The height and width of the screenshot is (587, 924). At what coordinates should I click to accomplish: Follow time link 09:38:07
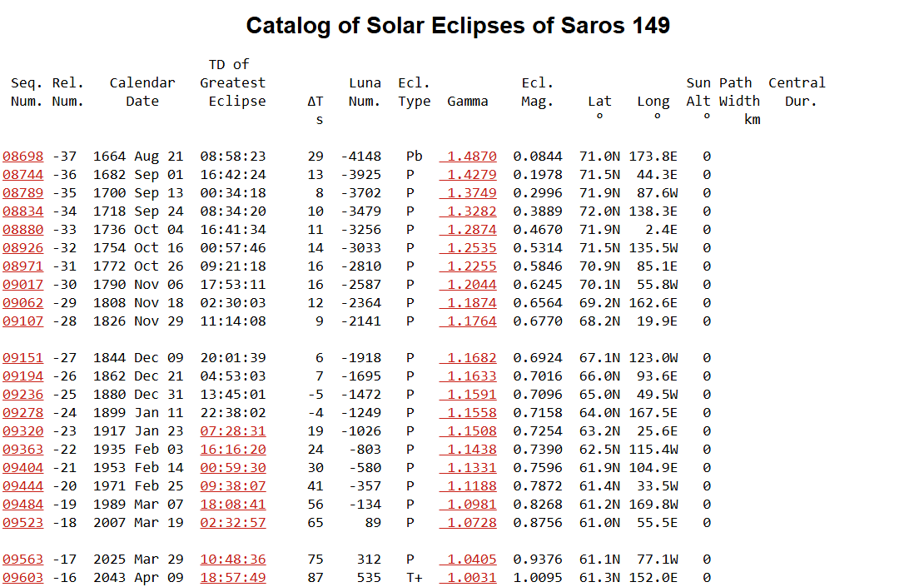(x=233, y=485)
